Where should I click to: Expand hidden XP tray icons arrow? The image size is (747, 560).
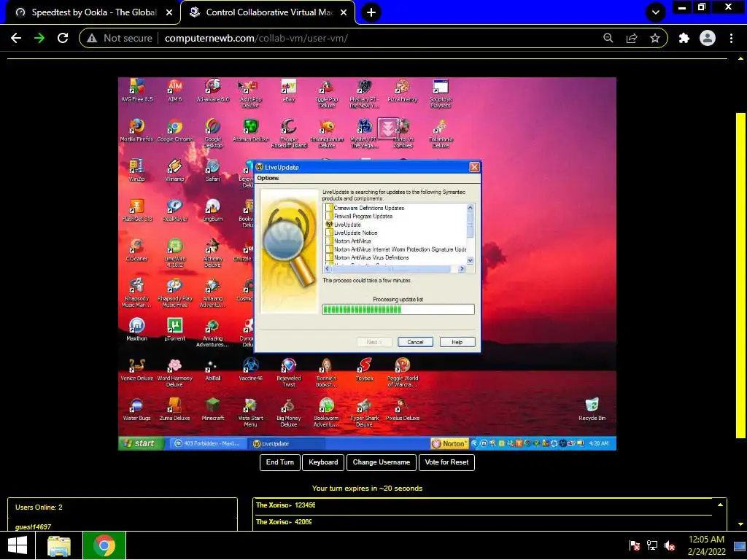474,443
